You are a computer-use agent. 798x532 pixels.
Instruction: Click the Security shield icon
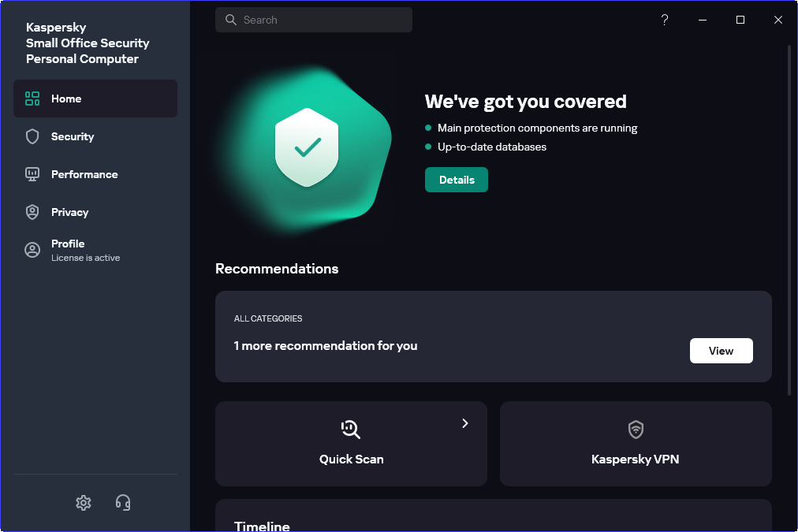pyautogui.click(x=32, y=136)
